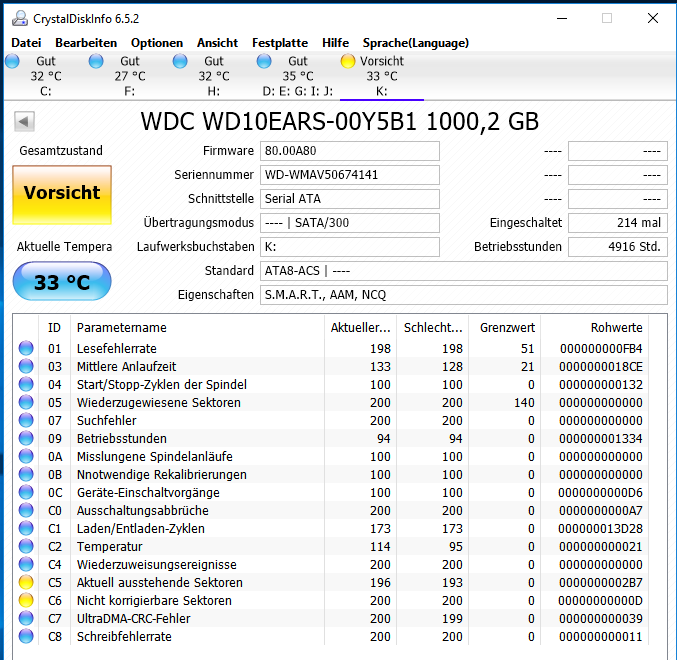Click the Betriebsstunden value 4916 Std.
The height and width of the screenshot is (660, 677).
tap(618, 247)
